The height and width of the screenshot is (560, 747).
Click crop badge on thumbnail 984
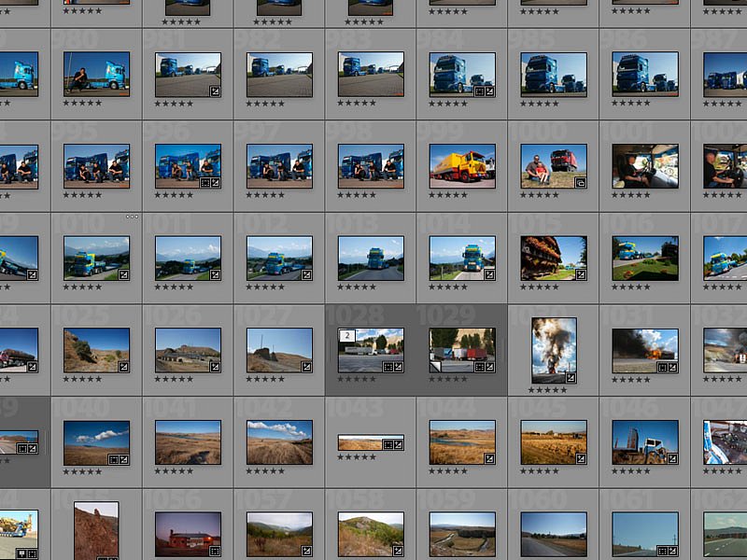click(x=480, y=91)
